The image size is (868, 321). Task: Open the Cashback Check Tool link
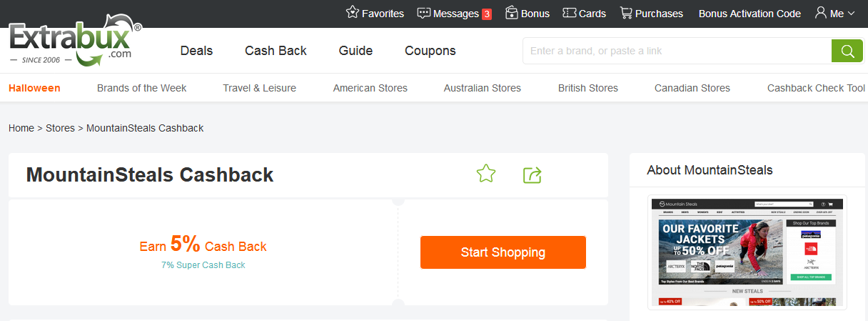click(x=816, y=88)
